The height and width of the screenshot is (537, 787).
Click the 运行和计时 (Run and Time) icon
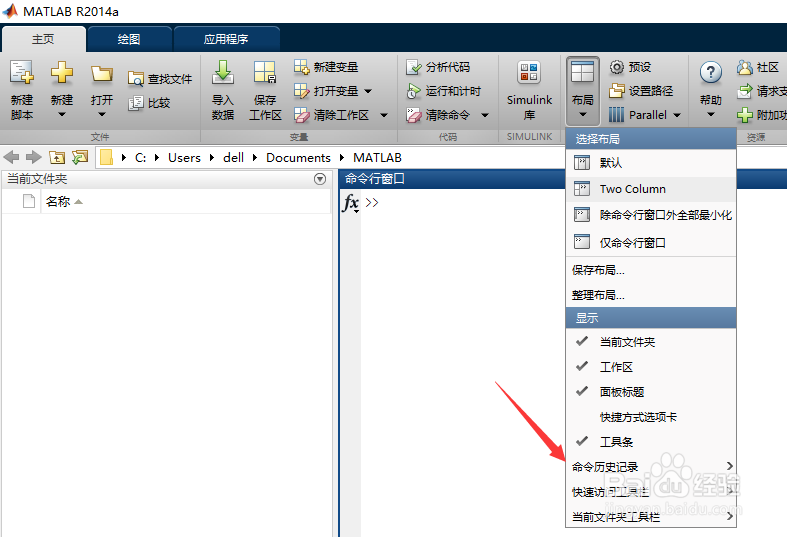coord(414,91)
